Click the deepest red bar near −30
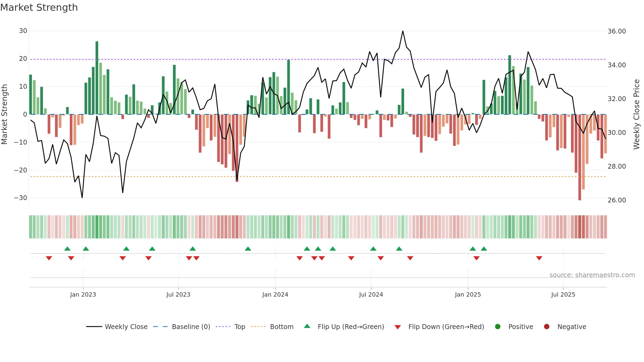This screenshot has height=362, width=644. (580, 157)
